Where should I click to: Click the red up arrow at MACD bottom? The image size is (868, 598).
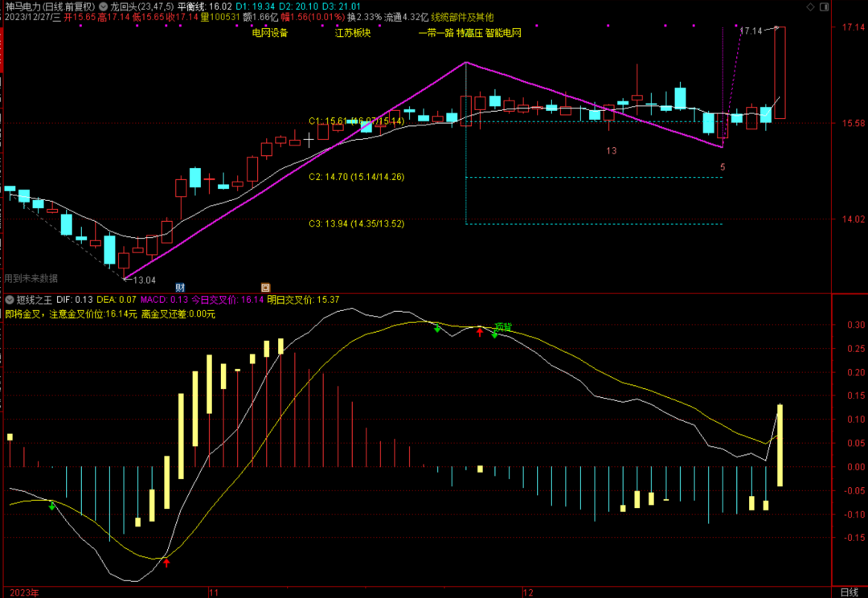pyautogui.click(x=166, y=563)
